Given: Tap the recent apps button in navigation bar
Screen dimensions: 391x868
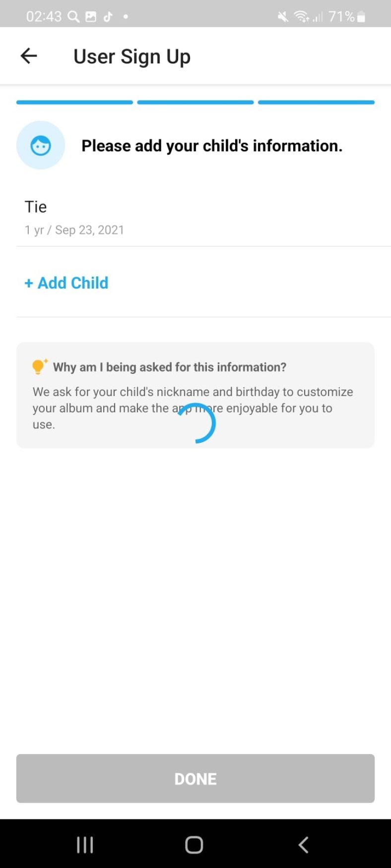Looking at the screenshot, I should (84, 845).
